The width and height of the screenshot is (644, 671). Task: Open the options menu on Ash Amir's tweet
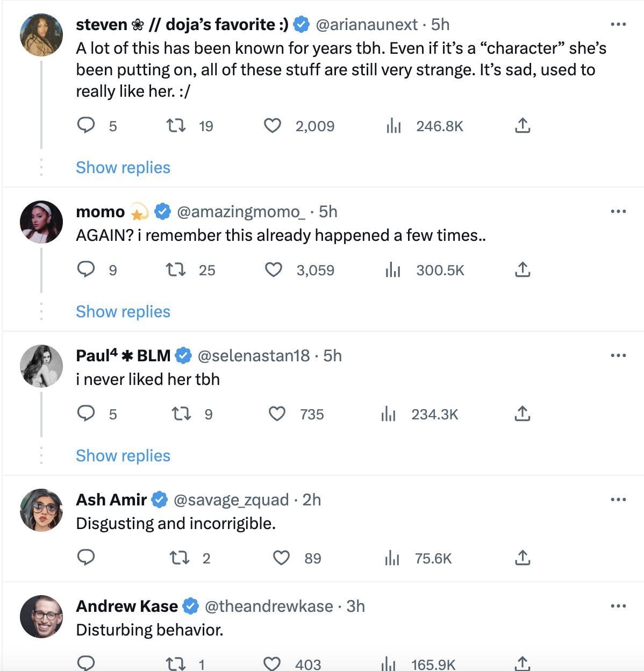click(x=619, y=499)
